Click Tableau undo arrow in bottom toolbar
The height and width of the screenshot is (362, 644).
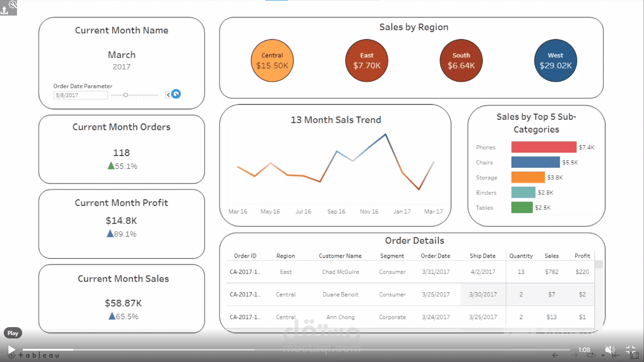click(555, 355)
